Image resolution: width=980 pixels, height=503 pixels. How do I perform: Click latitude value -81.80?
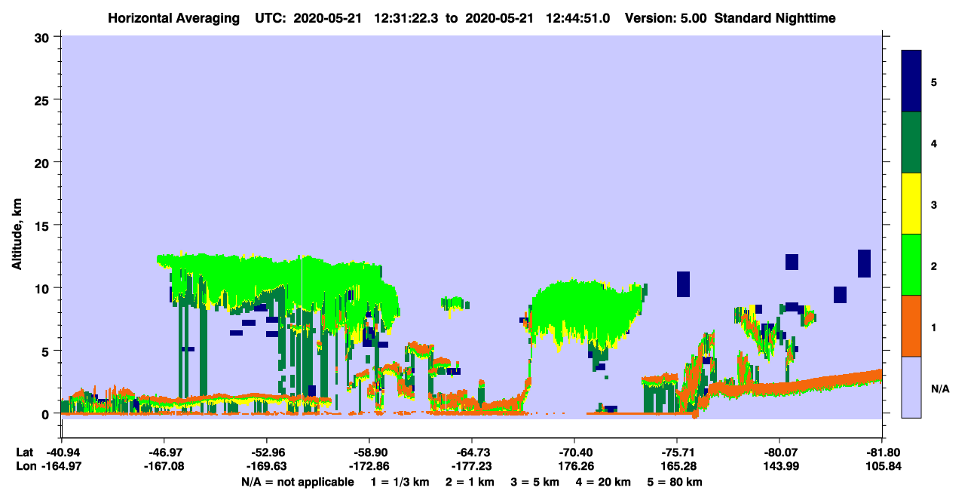881,452
